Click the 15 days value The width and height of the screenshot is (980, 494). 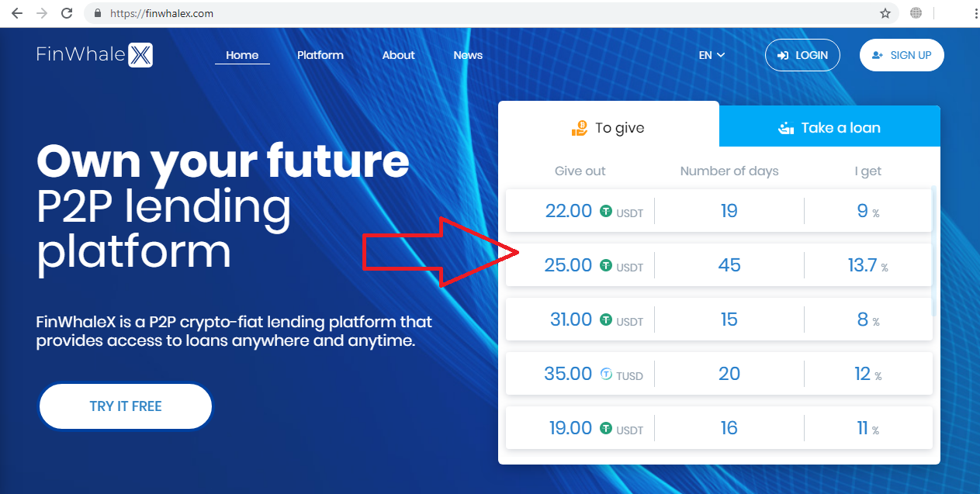(729, 320)
